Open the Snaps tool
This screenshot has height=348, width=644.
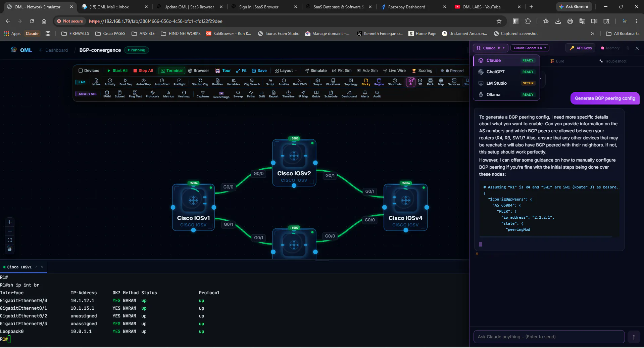tap(317, 82)
